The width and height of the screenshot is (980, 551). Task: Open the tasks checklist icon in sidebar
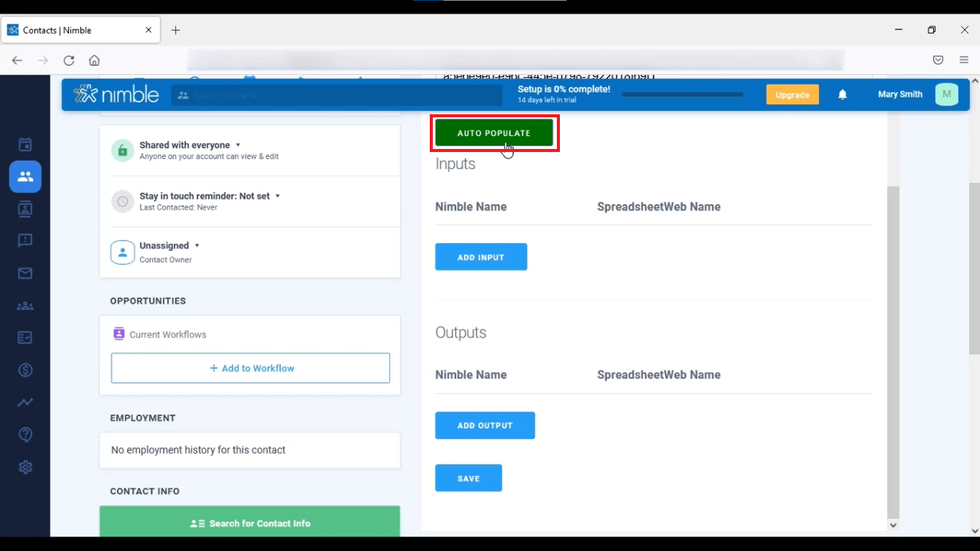(x=25, y=338)
